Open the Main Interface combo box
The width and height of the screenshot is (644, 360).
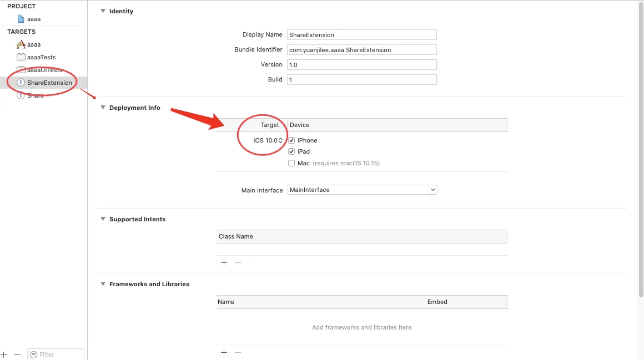click(x=362, y=190)
